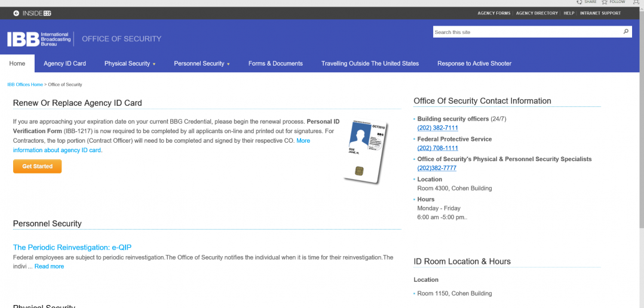644x308 pixels.
Task: Open More information about agency ID card link
Action: (x=161, y=145)
